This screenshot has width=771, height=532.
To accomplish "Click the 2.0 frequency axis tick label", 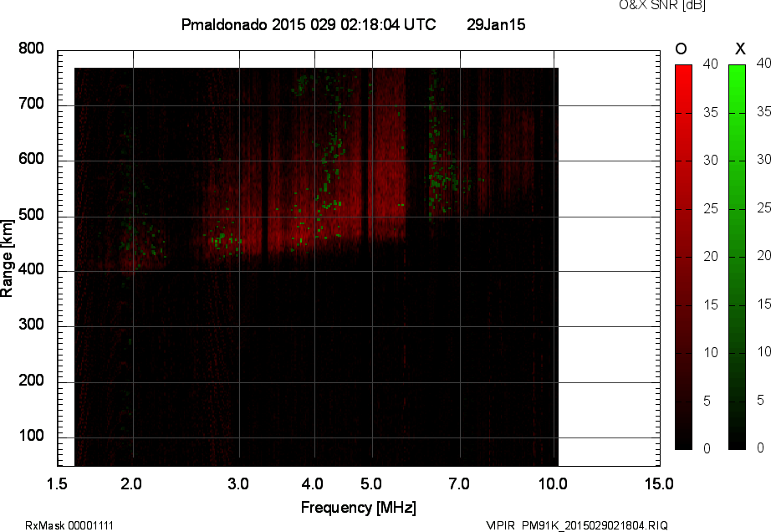I will pyautogui.click(x=131, y=483).
